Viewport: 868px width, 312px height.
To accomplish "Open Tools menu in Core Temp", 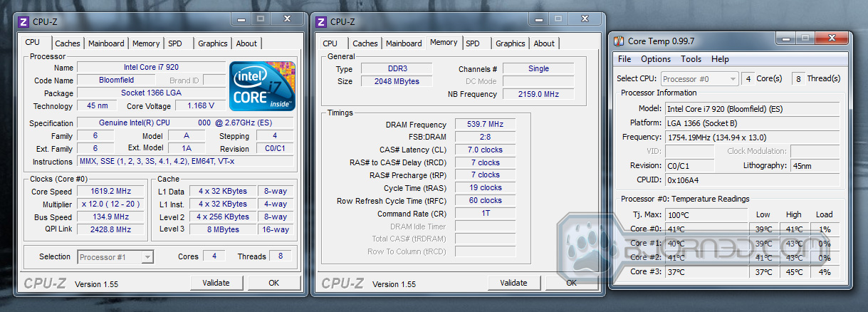I will tap(691, 59).
